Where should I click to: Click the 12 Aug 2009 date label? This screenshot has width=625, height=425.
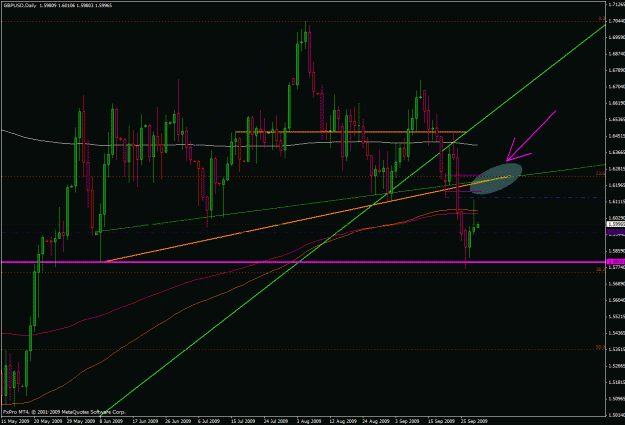coord(343,421)
